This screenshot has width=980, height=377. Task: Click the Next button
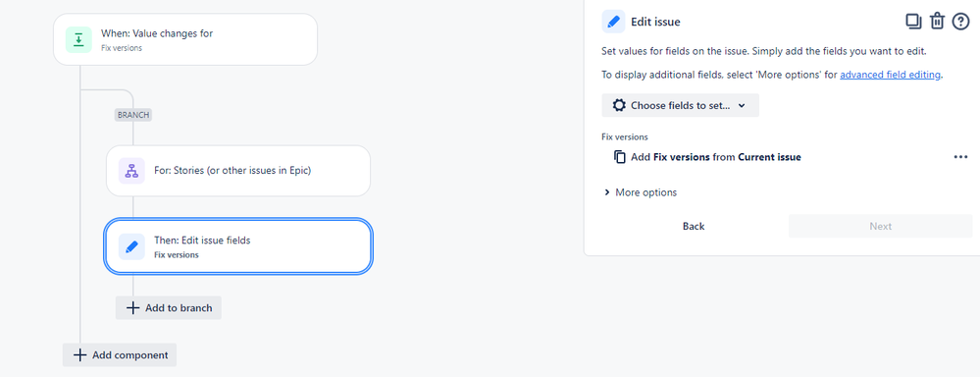pos(880,227)
